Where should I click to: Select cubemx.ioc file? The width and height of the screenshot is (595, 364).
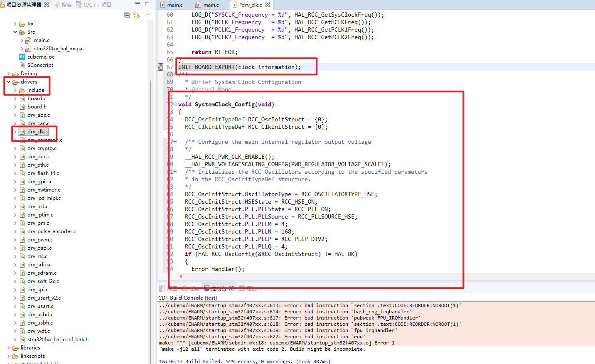41,57
